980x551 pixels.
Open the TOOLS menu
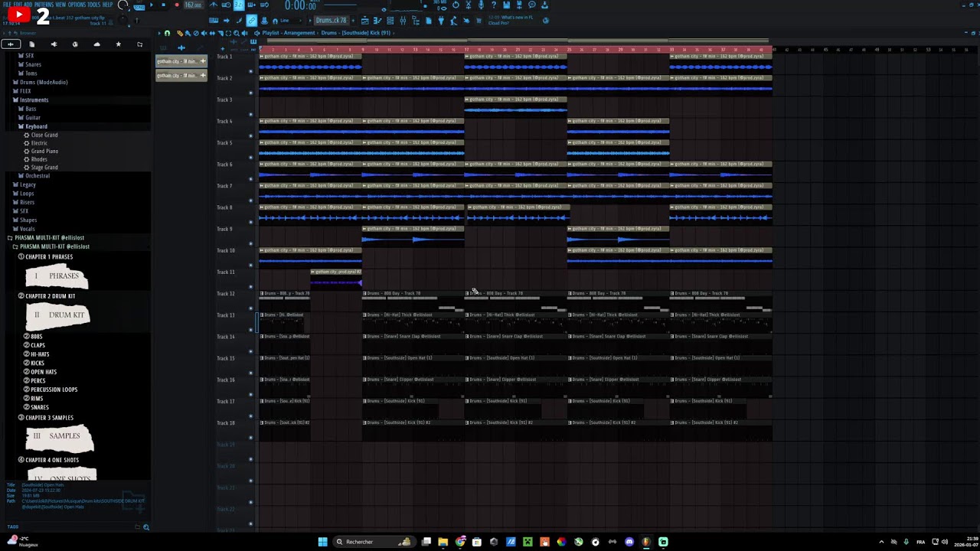[94, 5]
